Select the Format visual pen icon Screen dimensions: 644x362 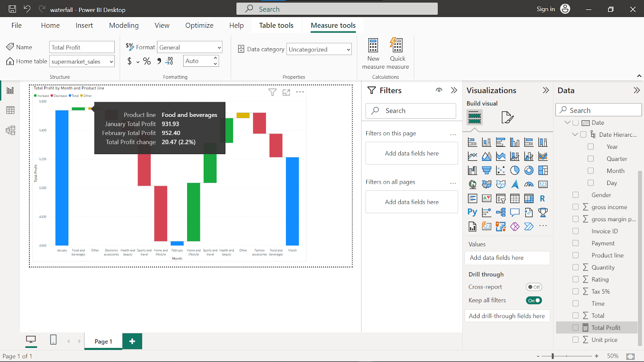[507, 117]
